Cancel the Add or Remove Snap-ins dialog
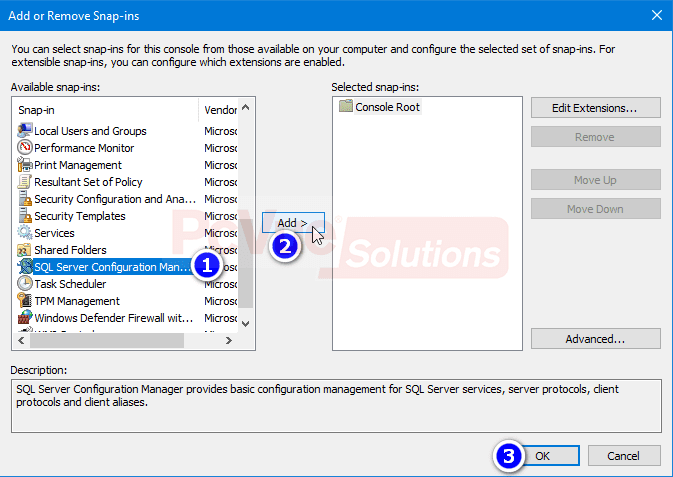The image size is (673, 477). coord(624,456)
